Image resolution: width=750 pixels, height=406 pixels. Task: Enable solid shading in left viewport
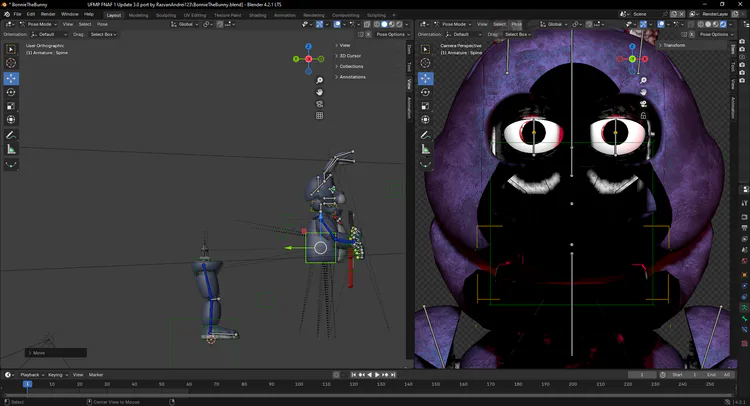(384, 24)
